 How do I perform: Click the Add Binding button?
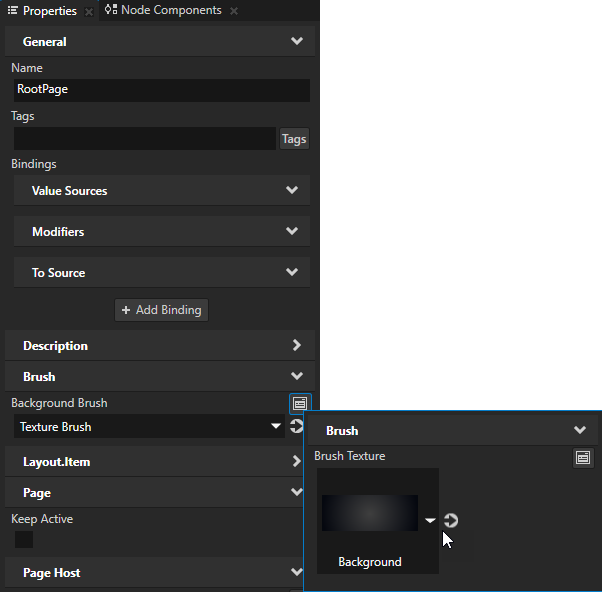(161, 310)
